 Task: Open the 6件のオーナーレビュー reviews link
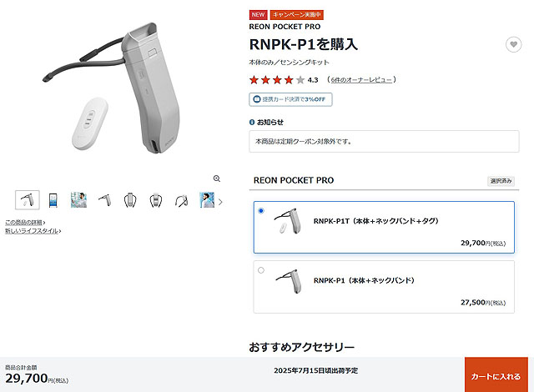coord(361,79)
